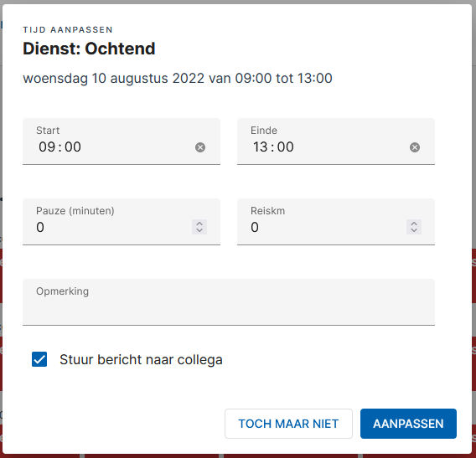Click the 'woensdag 10 augustus 2022' date line

pyautogui.click(x=178, y=78)
